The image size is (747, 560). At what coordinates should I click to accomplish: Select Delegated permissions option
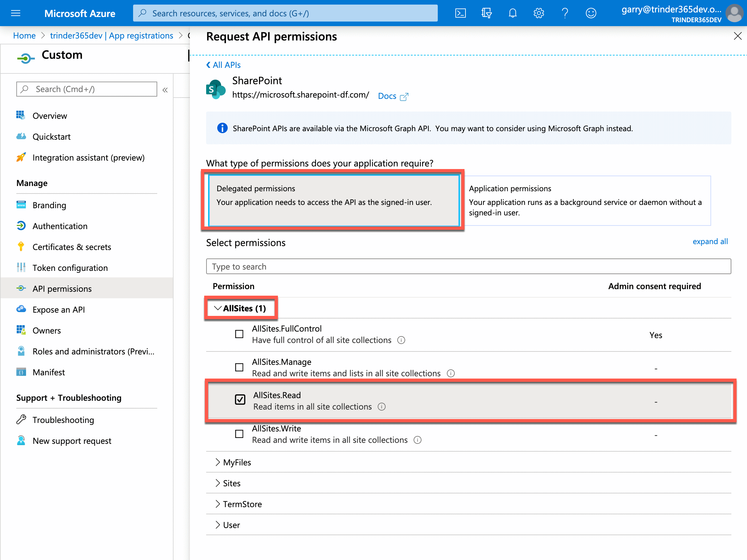334,200
